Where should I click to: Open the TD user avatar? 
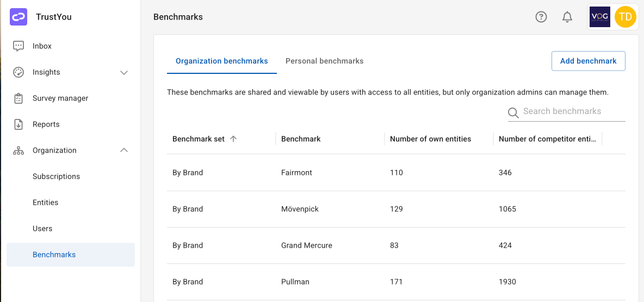click(626, 17)
